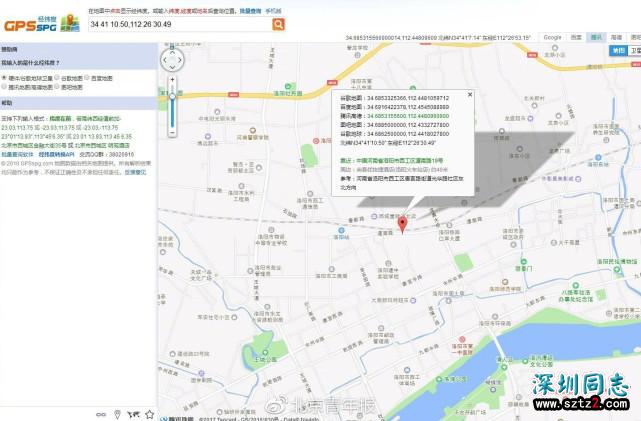Viewport: 641px width, 421px height.
Task: Click the link chain icon at bottom
Action: (101, 414)
